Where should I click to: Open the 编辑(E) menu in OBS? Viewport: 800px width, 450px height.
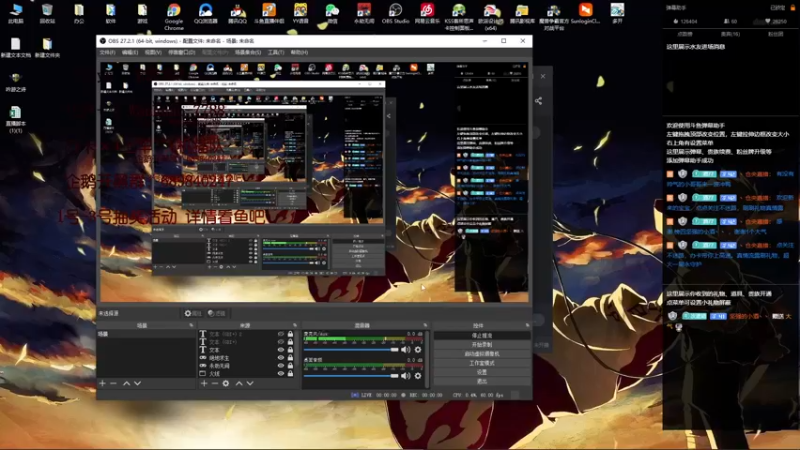pyautogui.click(x=130, y=53)
